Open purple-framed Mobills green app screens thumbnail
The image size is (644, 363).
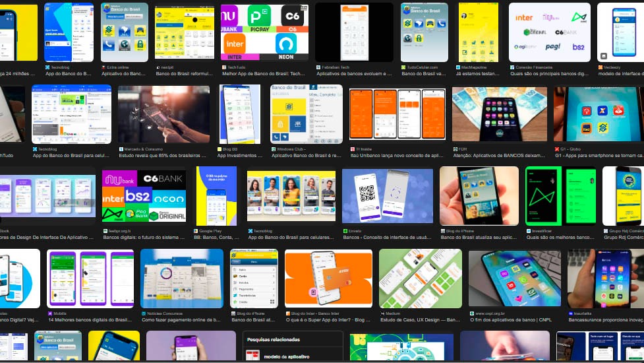pos(90,279)
